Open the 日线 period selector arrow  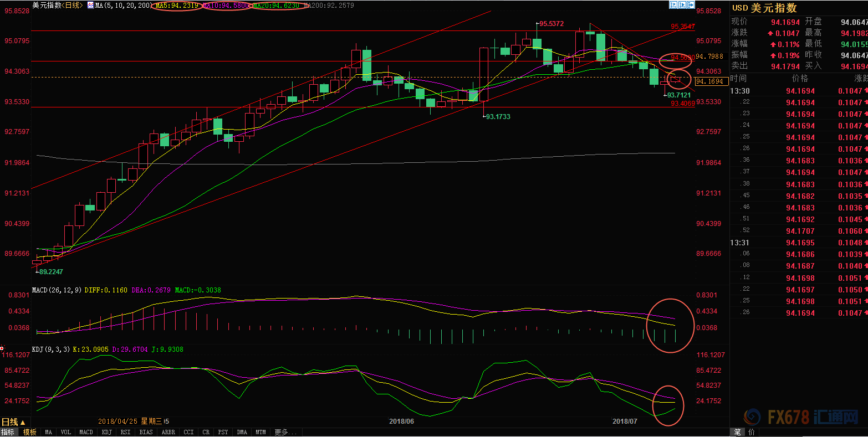pyautogui.click(x=24, y=423)
